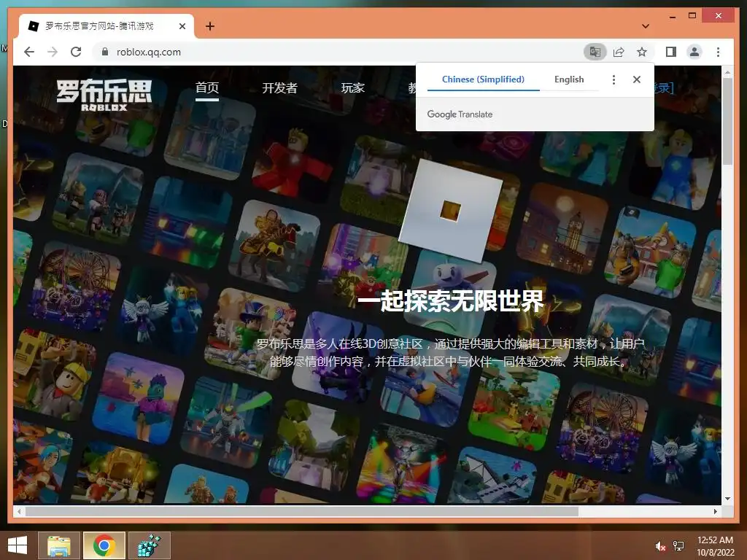Open the Chrome profile avatar menu

click(694, 52)
